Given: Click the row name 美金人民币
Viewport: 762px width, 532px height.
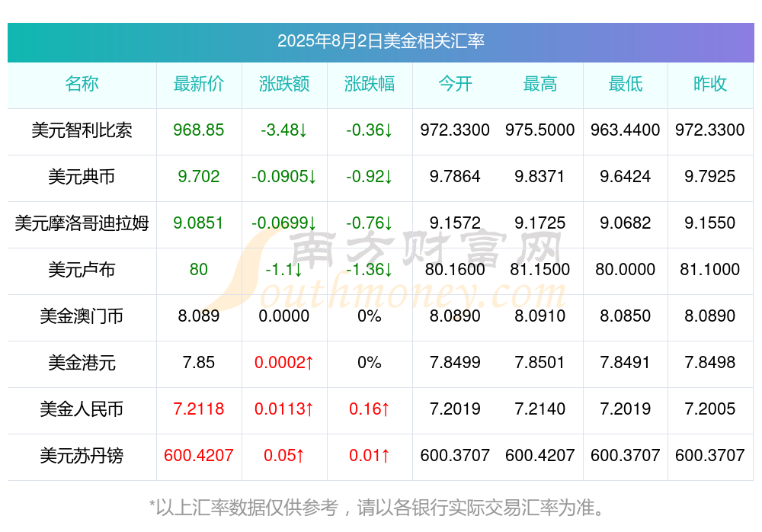Looking at the screenshot, I should tap(82, 409).
